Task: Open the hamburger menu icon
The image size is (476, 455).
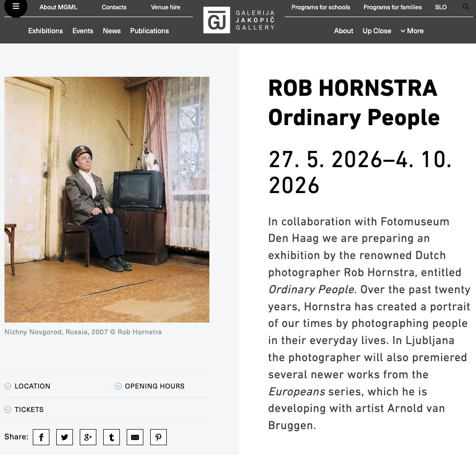Action: 16,7
